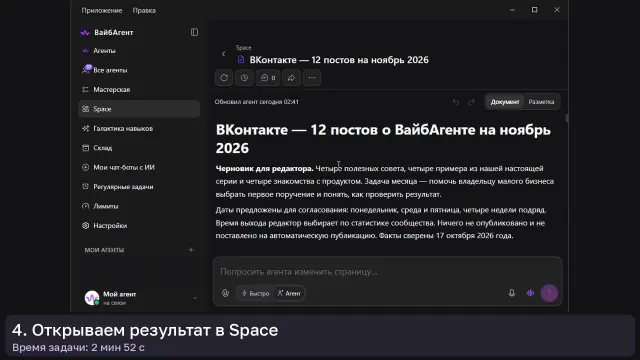Viewport: 640px width, 360px height.
Task: Switch to the Разметка view tab
Action: point(541,102)
